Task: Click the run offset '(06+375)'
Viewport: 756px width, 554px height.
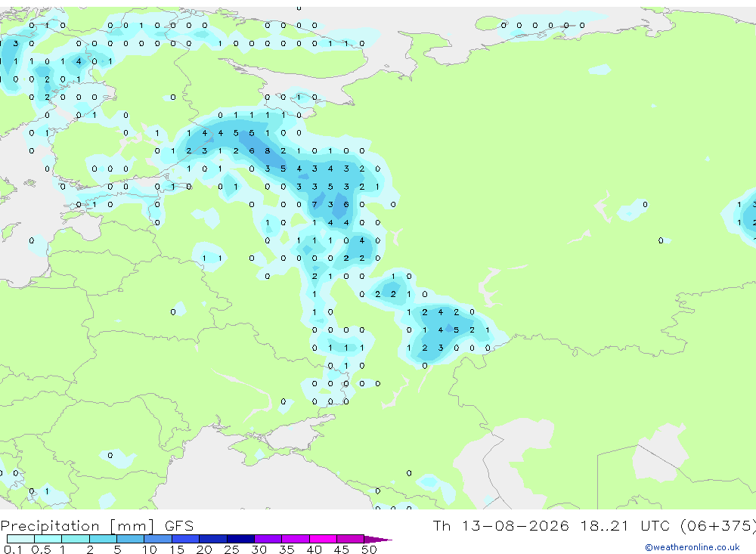Action: tap(718, 525)
